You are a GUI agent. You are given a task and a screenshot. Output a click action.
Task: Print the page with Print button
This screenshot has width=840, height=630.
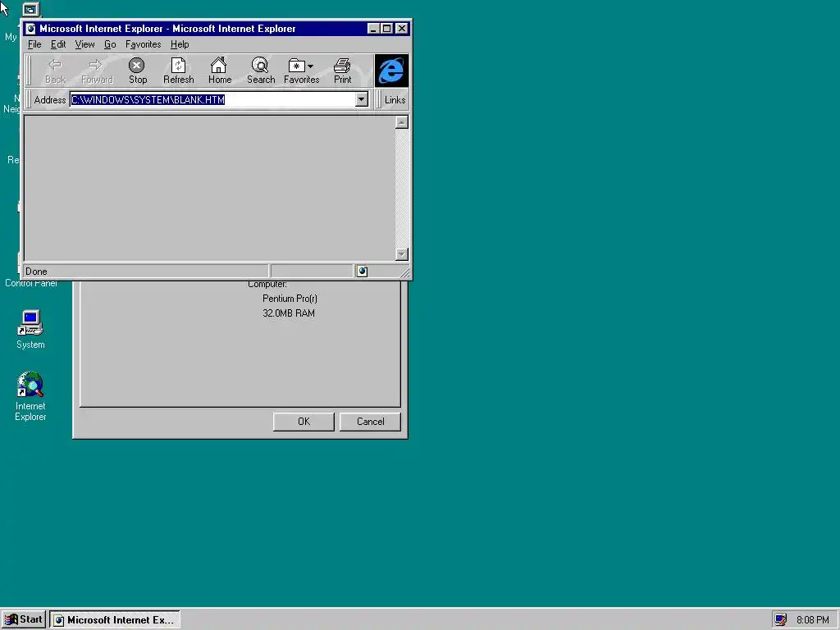coord(342,71)
